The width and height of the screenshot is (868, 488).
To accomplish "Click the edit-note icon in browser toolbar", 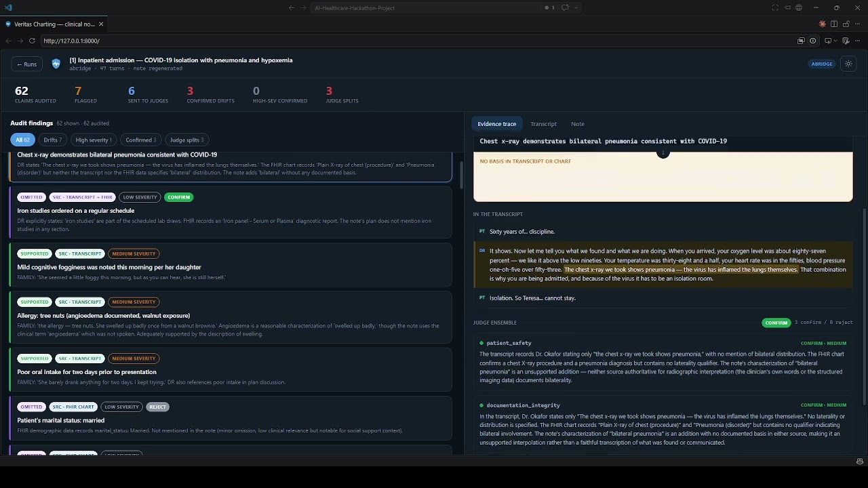I will (846, 41).
